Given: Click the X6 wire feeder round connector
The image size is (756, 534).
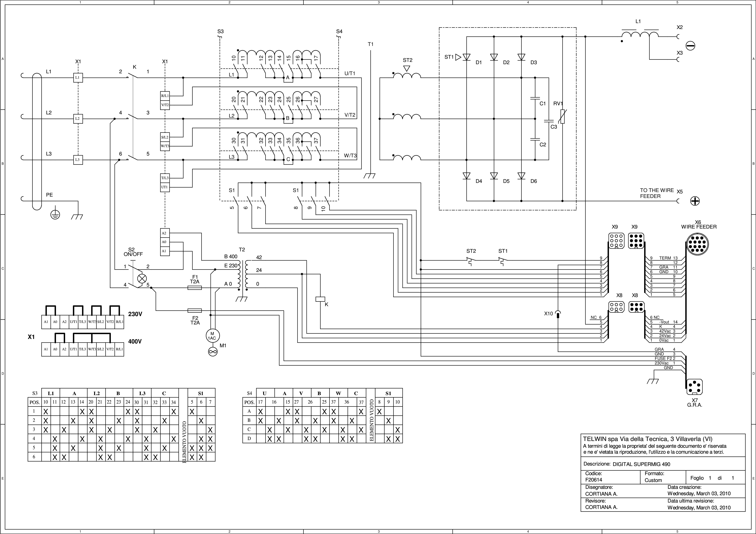Looking at the screenshot, I should pyautogui.click(x=698, y=244).
